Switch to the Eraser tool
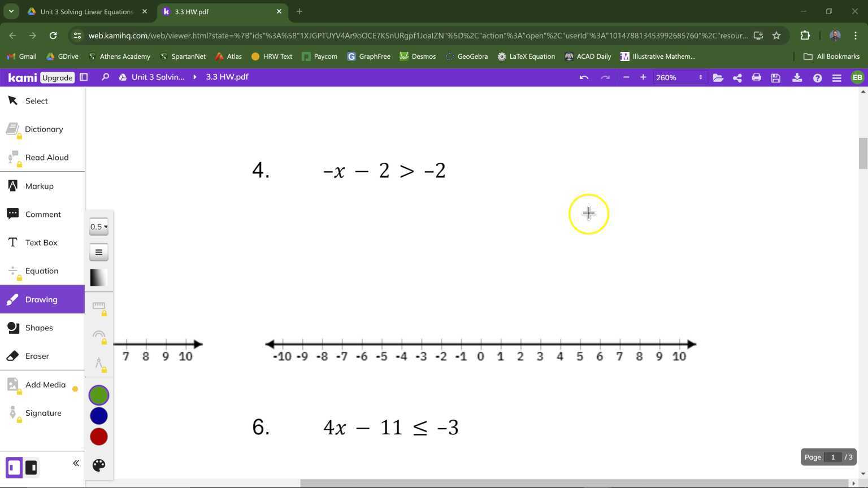 pyautogui.click(x=37, y=356)
